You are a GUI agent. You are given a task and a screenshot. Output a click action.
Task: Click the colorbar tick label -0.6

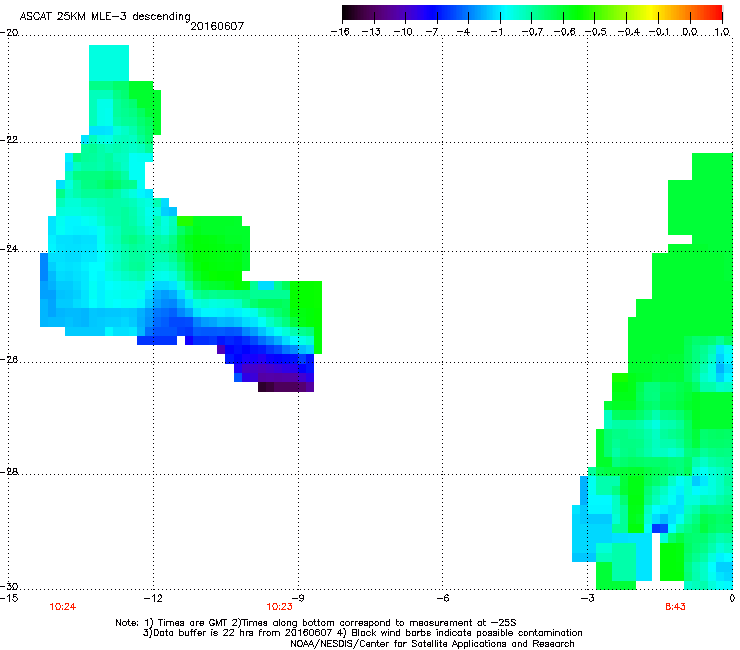coord(564,32)
